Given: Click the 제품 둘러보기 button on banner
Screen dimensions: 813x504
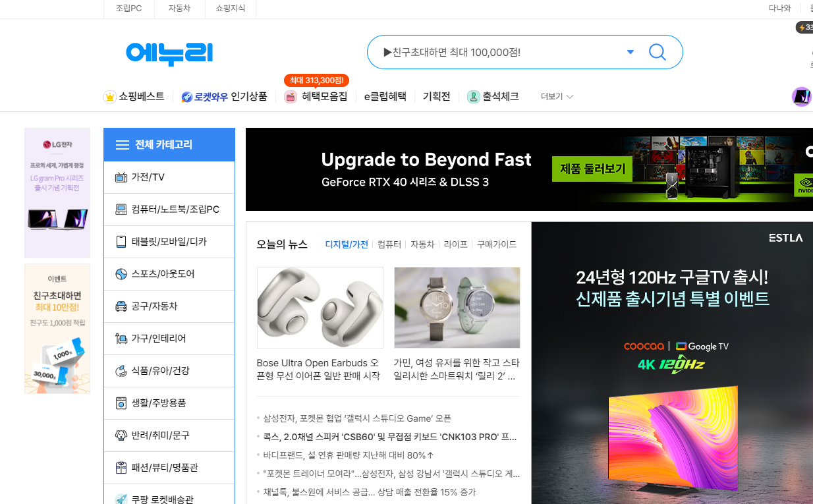Looking at the screenshot, I should [591, 169].
